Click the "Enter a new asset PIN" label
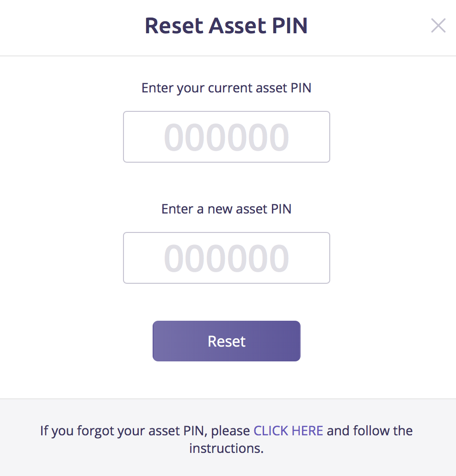The height and width of the screenshot is (476, 456). pos(226,209)
